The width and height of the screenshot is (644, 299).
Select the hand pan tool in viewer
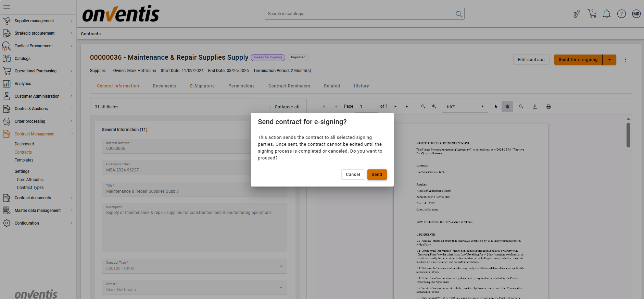click(x=507, y=107)
